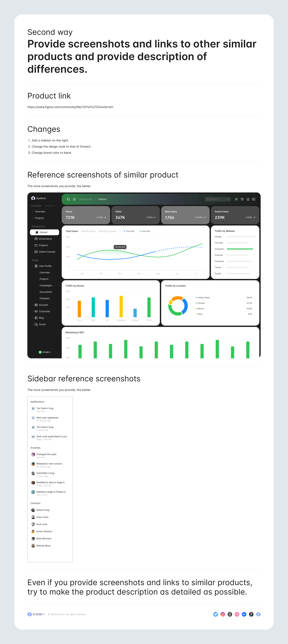Select the Operating Status chart tab
288x644 pixels.
point(108,231)
